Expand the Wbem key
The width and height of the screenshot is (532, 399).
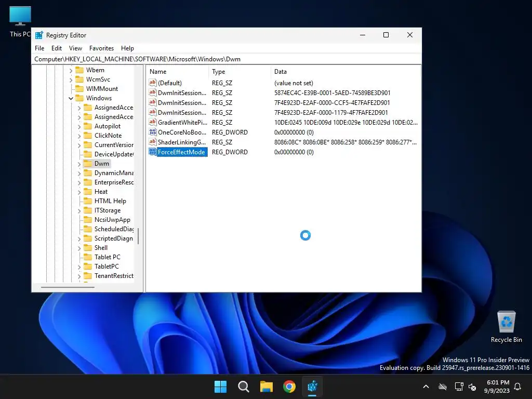tap(71, 70)
